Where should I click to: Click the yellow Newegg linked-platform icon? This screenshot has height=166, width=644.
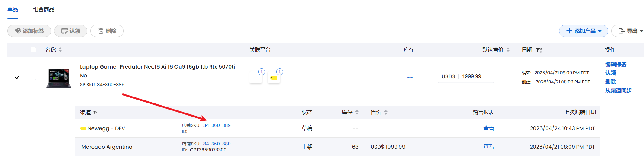click(x=274, y=78)
